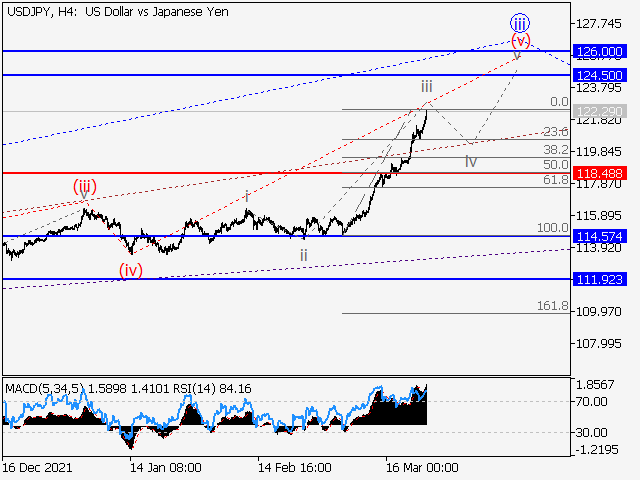Click the 119.845 price axis value
Screen dimensions: 640x480
pos(598,151)
